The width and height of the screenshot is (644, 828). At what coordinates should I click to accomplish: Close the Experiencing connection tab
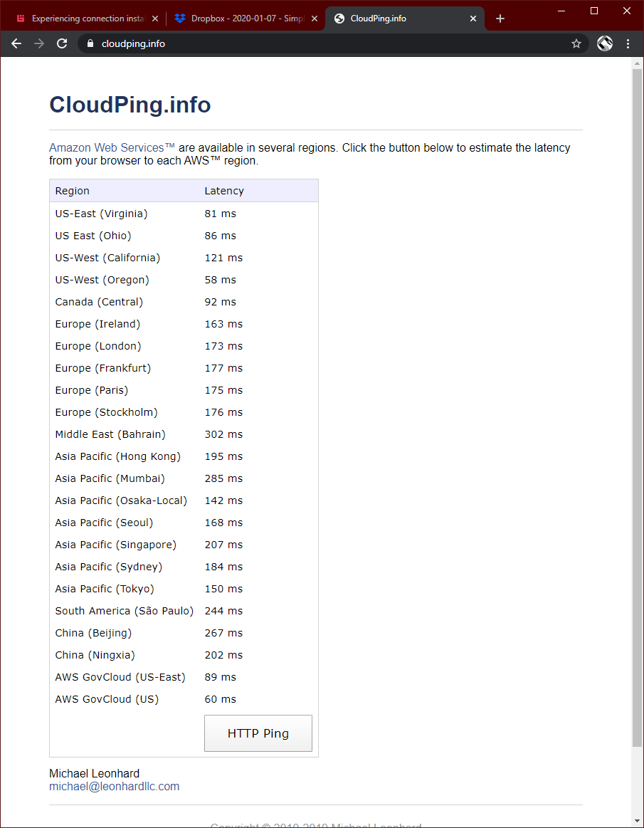(x=155, y=19)
